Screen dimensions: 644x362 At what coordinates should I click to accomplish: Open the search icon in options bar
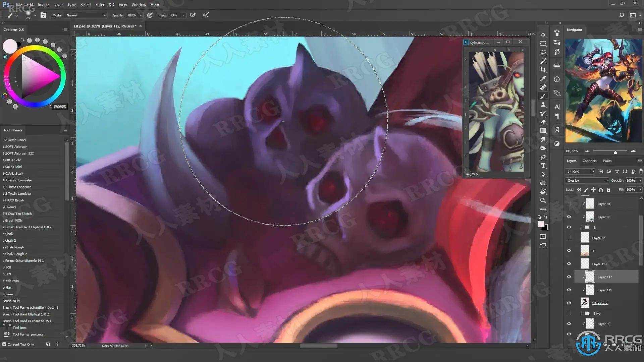[621, 15]
